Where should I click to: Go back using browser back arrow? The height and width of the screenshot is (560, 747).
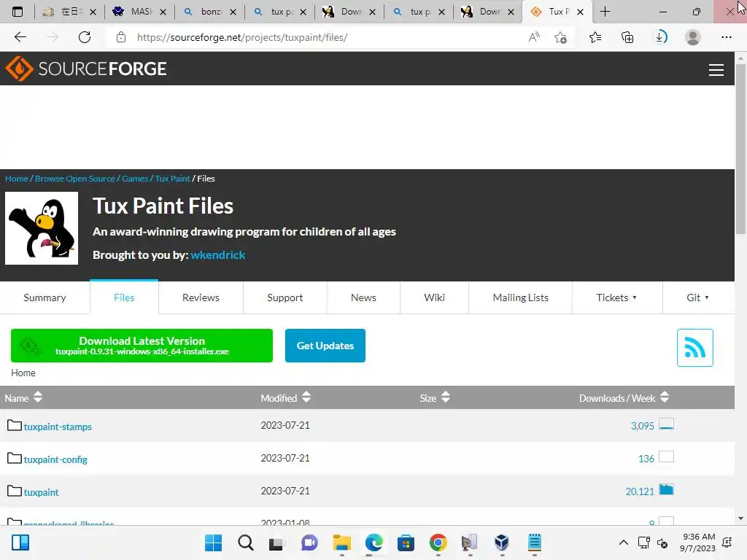pos(20,37)
